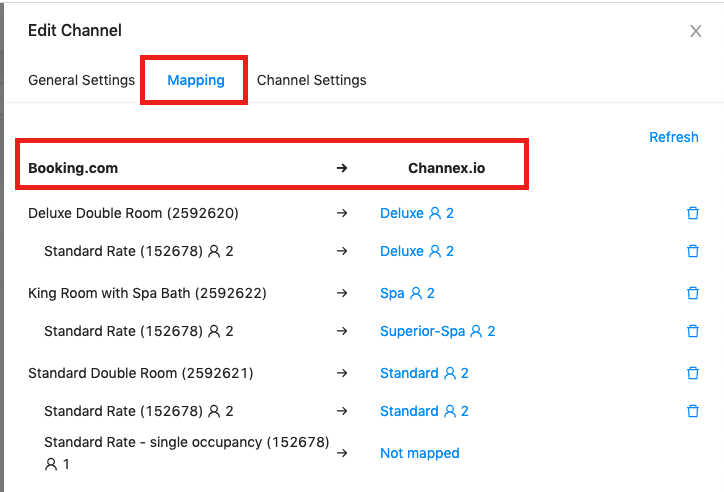Select Standard Rate under Deluxe Double Room
Screen dimensions: 724x492
139,251
